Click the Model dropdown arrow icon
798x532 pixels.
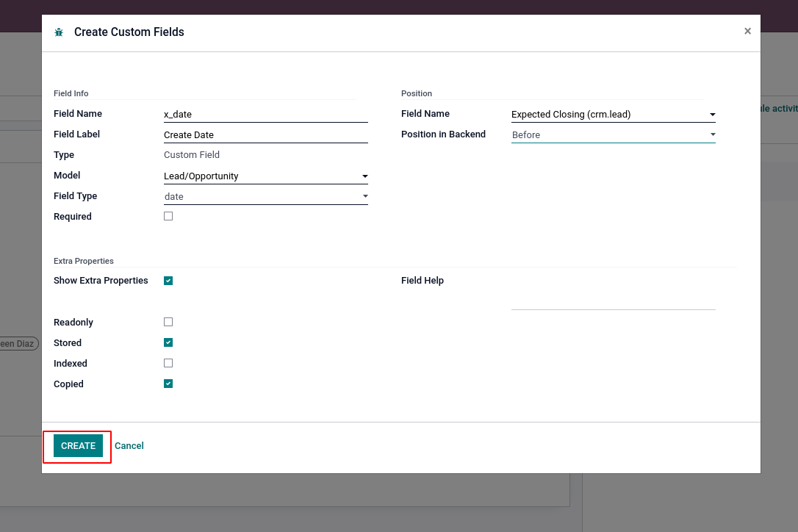point(365,176)
